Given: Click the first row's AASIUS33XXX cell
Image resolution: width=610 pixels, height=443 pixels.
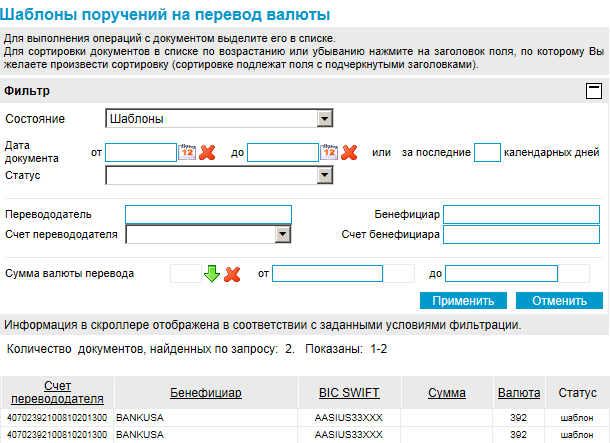Looking at the screenshot, I should click(349, 418).
